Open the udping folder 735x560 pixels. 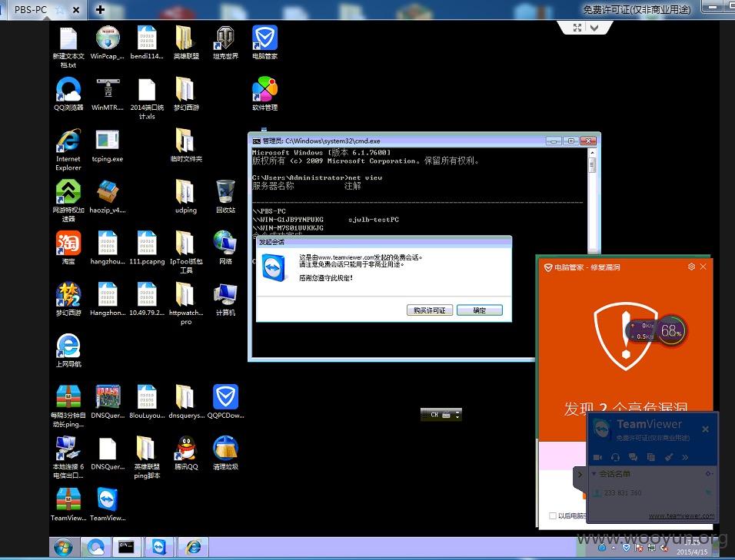(x=186, y=196)
